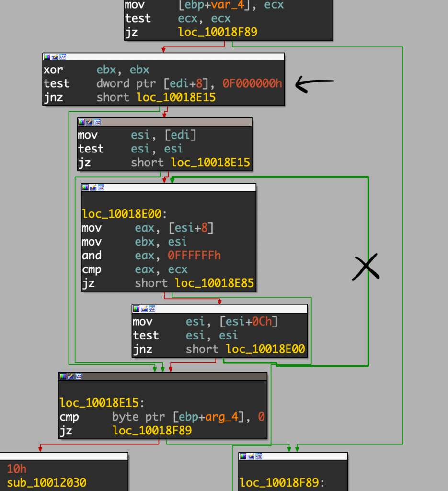
Task: Click the pencil icon on the loc_10018E00 node
Action: [x=93, y=187]
